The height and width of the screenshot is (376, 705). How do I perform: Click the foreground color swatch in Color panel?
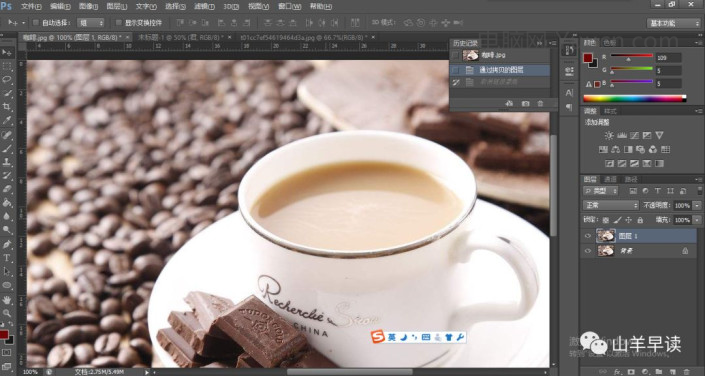[x=588, y=58]
